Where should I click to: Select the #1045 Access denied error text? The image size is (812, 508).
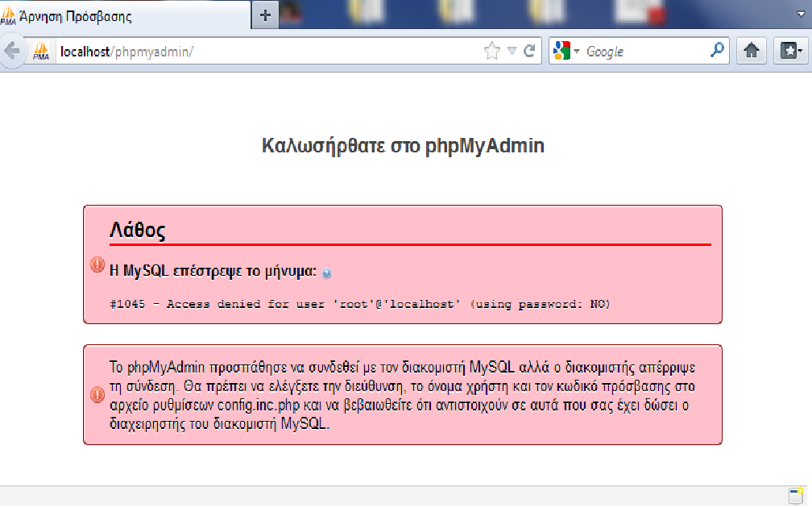pyautogui.click(x=360, y=304)
